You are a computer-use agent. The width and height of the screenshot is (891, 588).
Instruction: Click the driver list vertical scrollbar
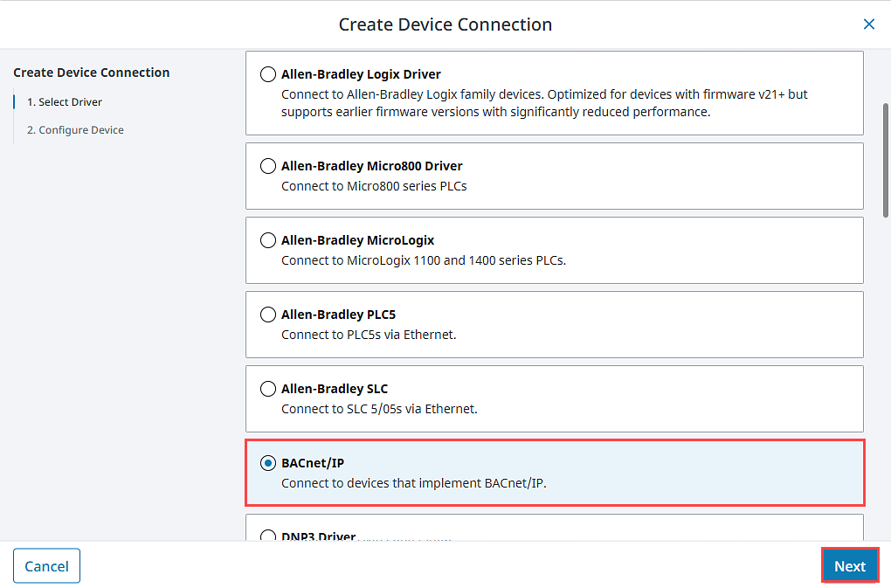point(885,160)
